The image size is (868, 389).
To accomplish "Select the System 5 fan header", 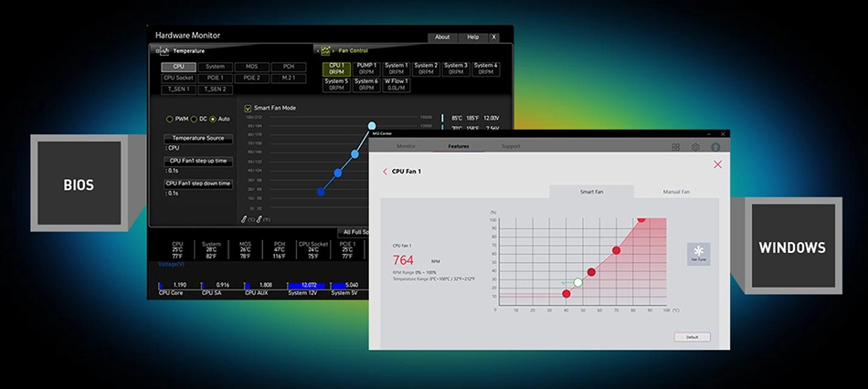I will tap(336, 85).
